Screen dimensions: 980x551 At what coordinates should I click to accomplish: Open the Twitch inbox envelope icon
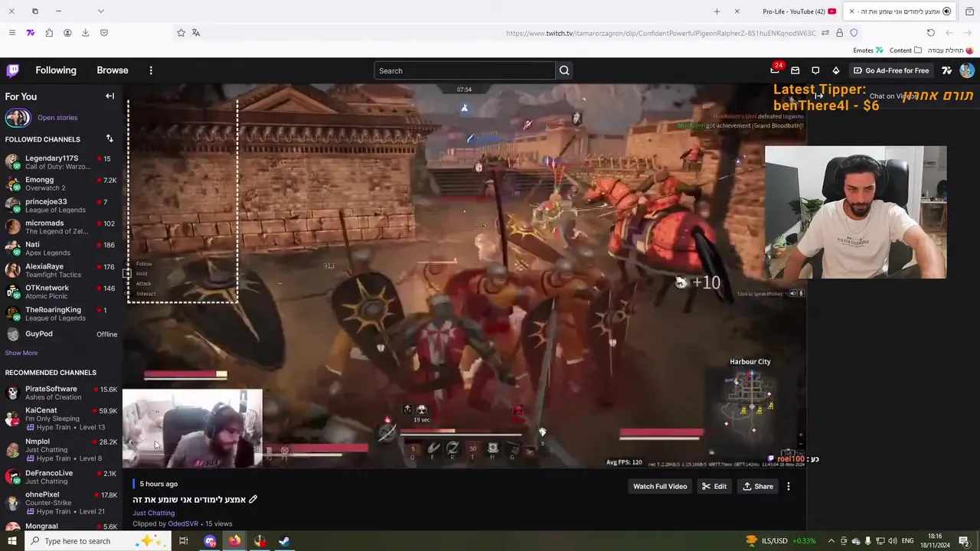click(795, 70)
